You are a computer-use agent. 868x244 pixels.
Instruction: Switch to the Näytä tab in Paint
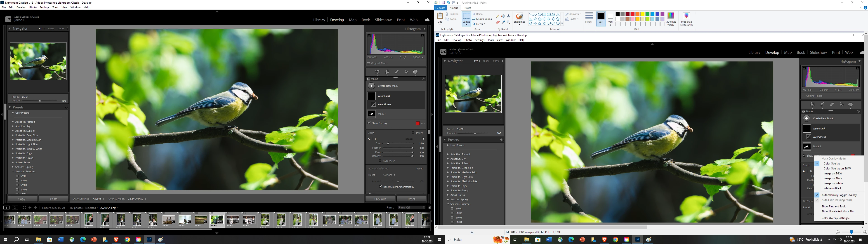(468, 8)
